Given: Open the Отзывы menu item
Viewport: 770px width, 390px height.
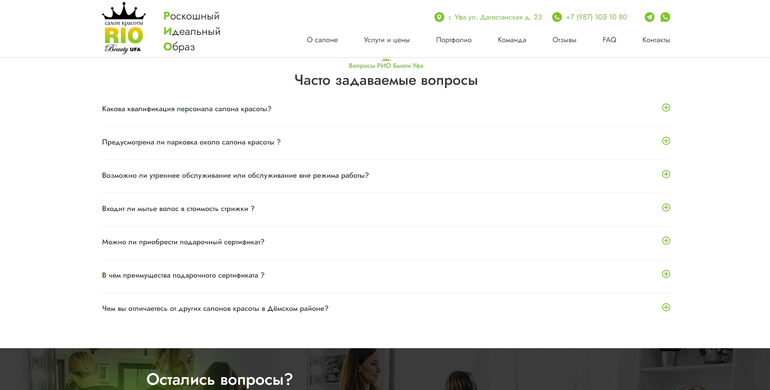Looking at the screenshot, I should [x=564, y=40].
